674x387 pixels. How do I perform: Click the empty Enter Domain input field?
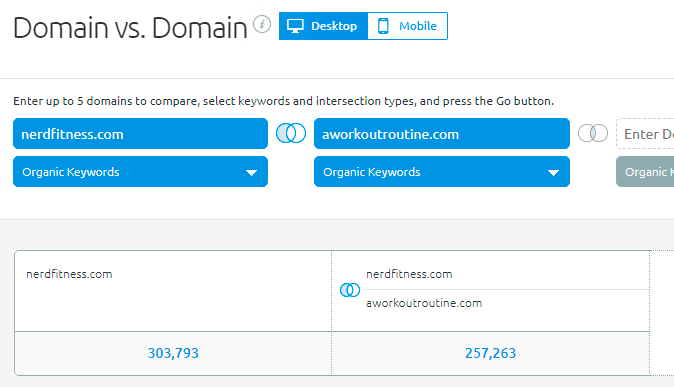click(x=645, y=134)
